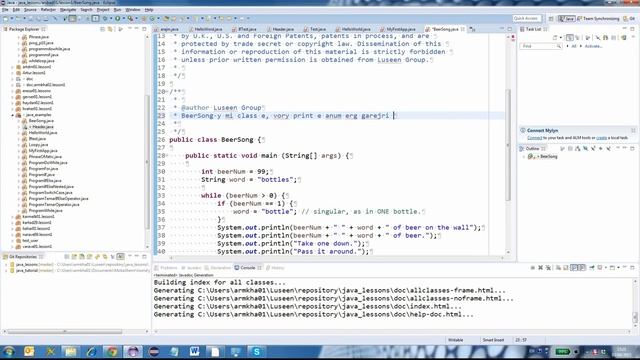This screenshot has height=360, width=640.
Task: Switch to the Java perspective
Action: click(x=567, y=18)
